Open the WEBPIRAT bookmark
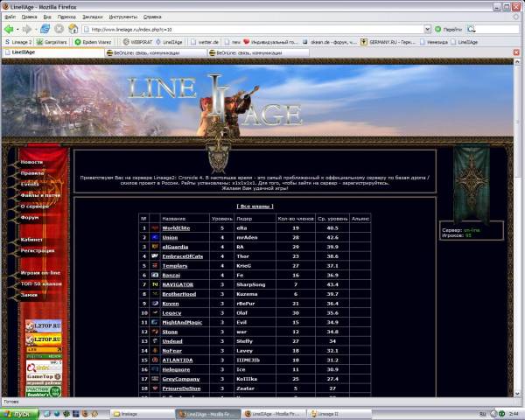The width and height of the screenshot is (525, 420). 138,42
